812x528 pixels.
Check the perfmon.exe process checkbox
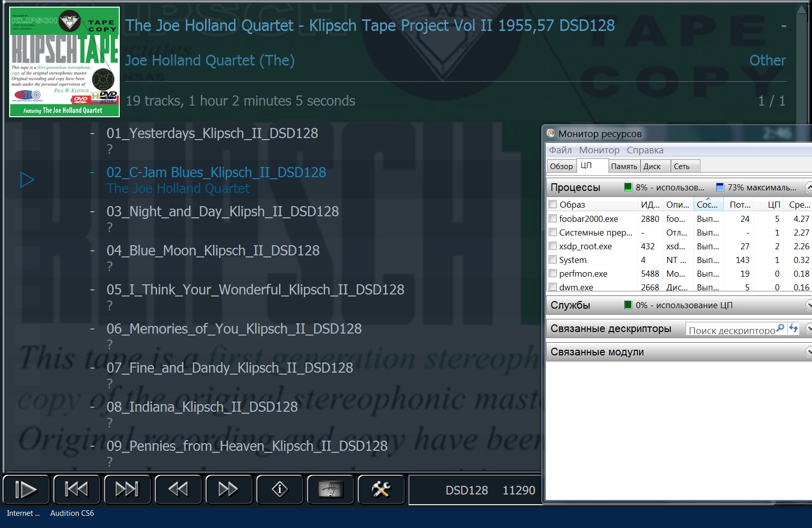click(553, 274)
